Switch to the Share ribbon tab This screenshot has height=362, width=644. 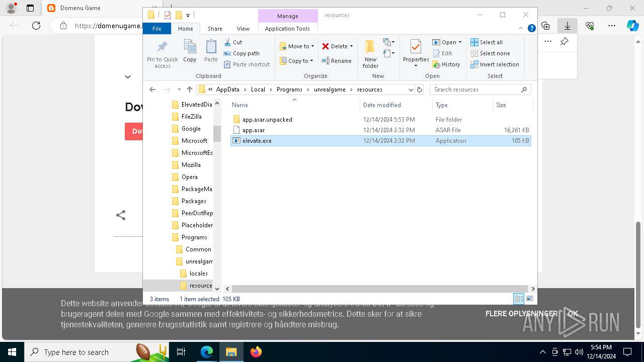tap(215, 29)
